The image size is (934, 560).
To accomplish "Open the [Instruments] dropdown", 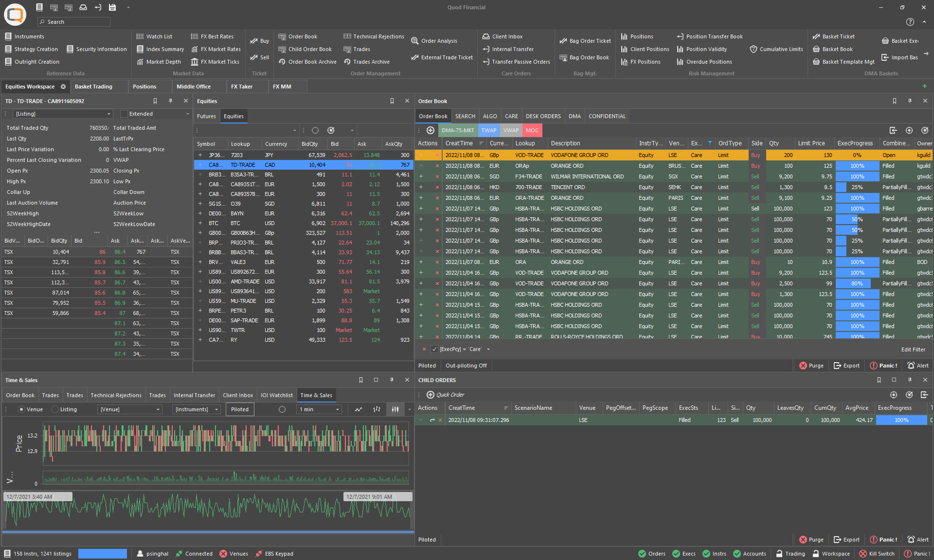I will tap(196, 410).
